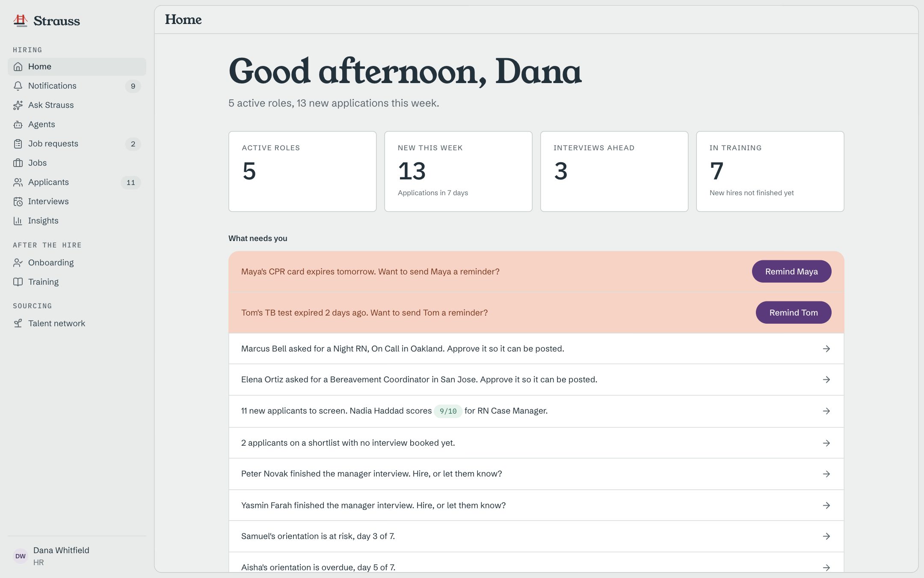Screen dimensions: 924x578
Task: Click the DW avatar circle
Action: pos(21,556)
